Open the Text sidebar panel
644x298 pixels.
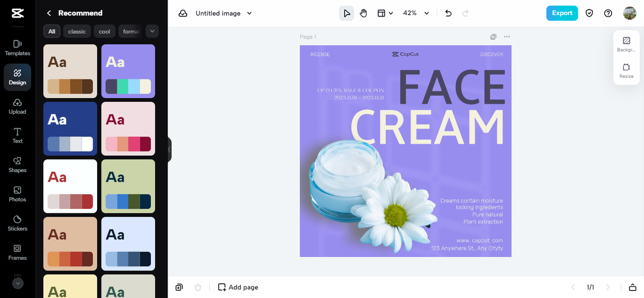point(17,135)
